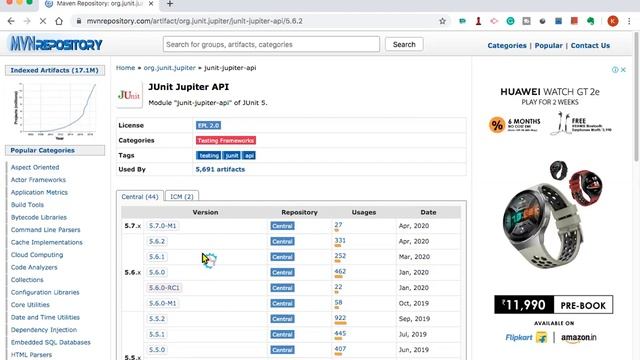Close the Maven Repository tab

(151, 4)
